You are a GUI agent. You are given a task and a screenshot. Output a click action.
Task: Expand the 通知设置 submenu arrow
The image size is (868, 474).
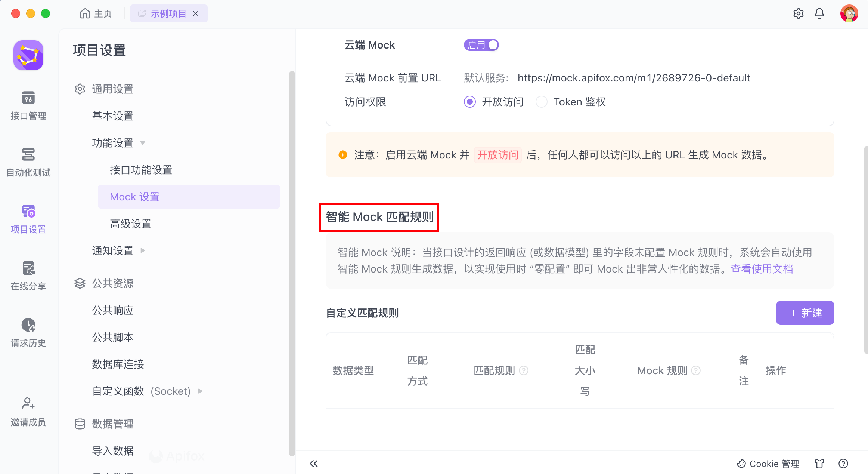click(143, 250)
